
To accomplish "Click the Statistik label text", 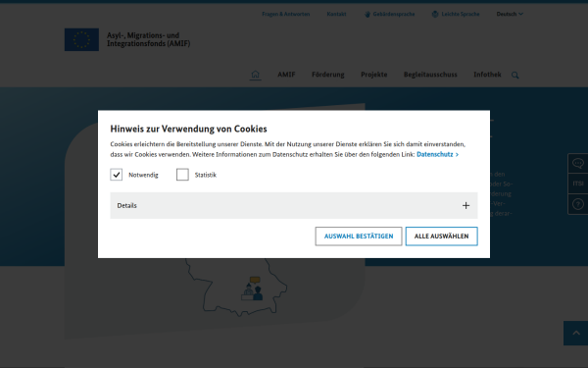I will coord(206,175).
